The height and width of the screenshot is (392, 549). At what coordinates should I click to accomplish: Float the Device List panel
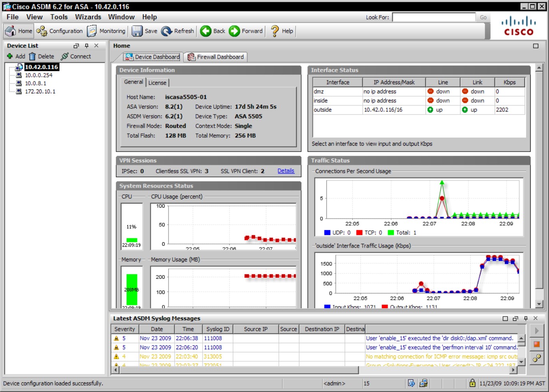[76, 46]
